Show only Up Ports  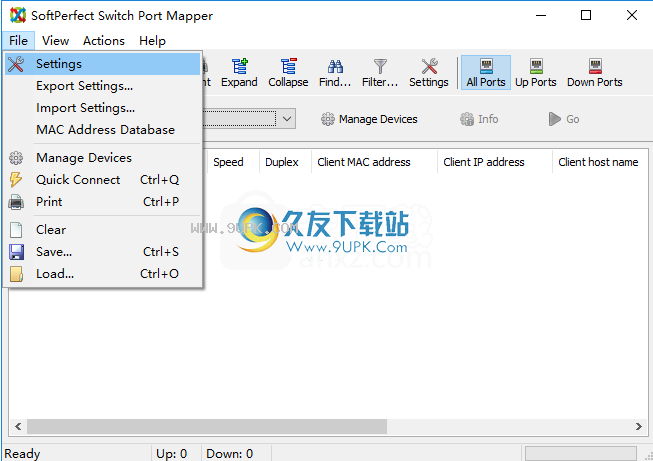pos(536,73)
